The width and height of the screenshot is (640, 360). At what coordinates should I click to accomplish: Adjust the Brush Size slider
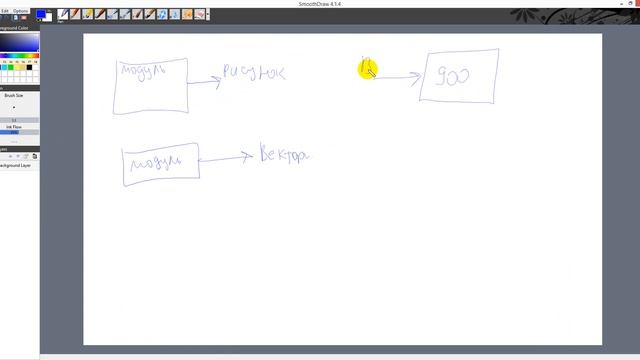19,120
